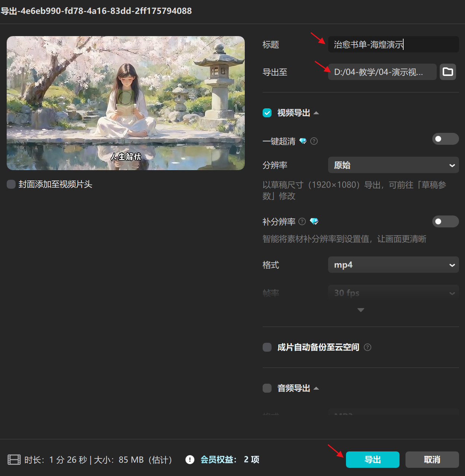Open folder picker beside export path
465x476 pixels.
pyautogui.click(x=448, y=72)
